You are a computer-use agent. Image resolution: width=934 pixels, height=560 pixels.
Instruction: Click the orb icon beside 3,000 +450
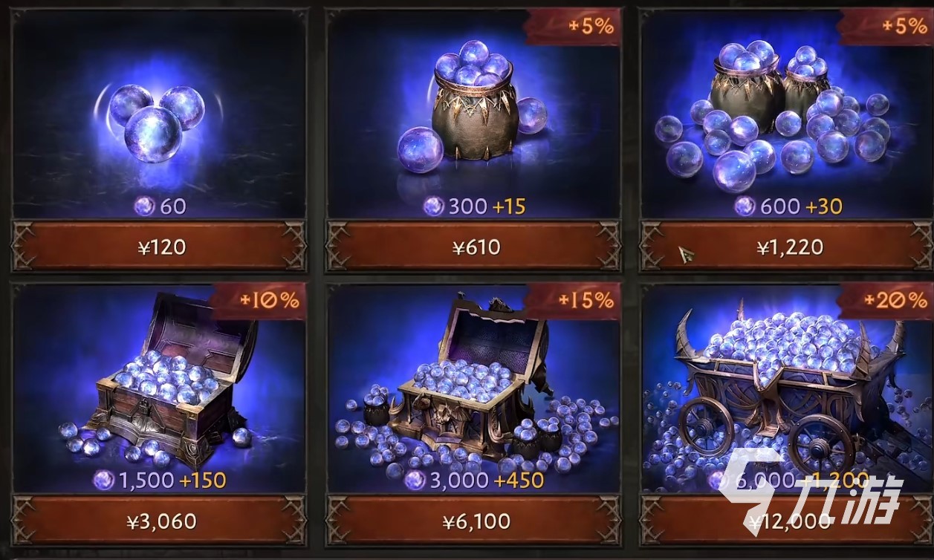point(415,480)
